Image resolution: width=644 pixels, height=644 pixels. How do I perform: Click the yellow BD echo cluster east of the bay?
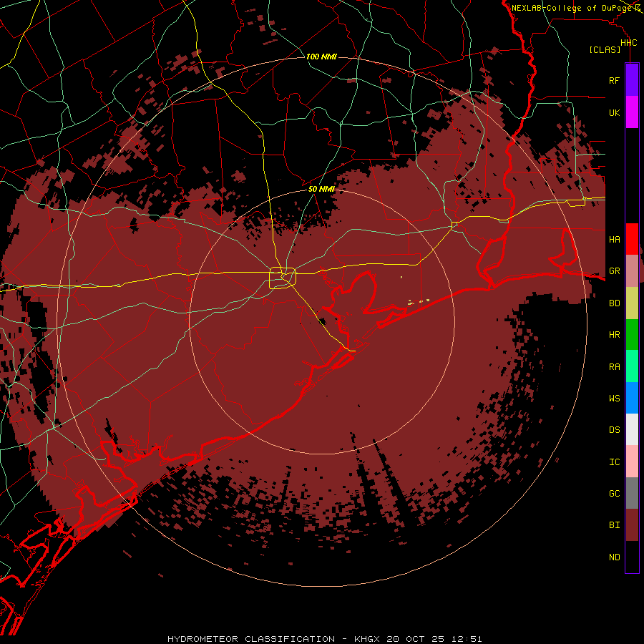pyautogui.click(x=419, y=302)
